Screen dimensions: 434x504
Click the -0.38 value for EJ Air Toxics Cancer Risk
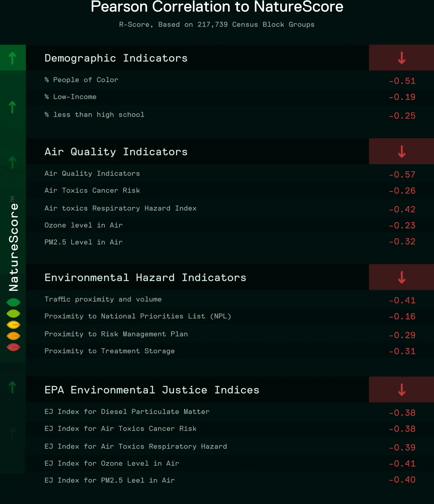(402, 429)
